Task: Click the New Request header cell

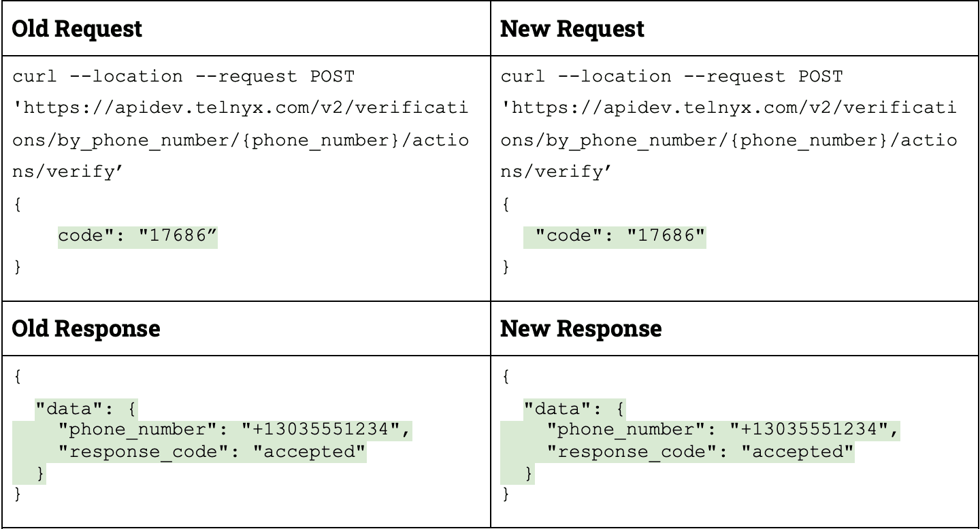Action: (x=735, y=29)
